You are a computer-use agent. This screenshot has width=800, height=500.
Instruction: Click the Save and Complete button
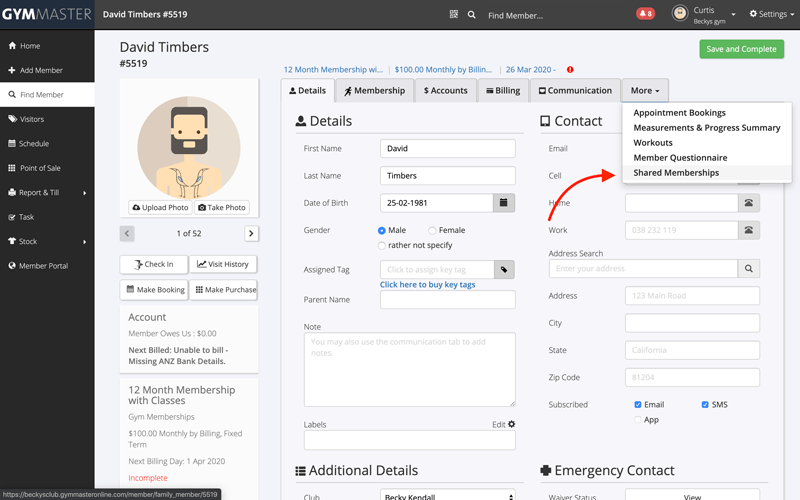[741, 49]
